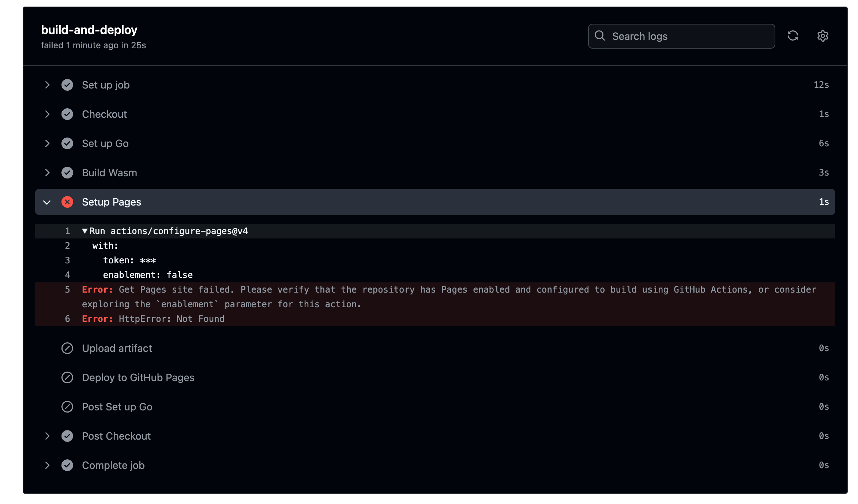Click log line number 5
The image size is (858, 504).
pos(68,290)
